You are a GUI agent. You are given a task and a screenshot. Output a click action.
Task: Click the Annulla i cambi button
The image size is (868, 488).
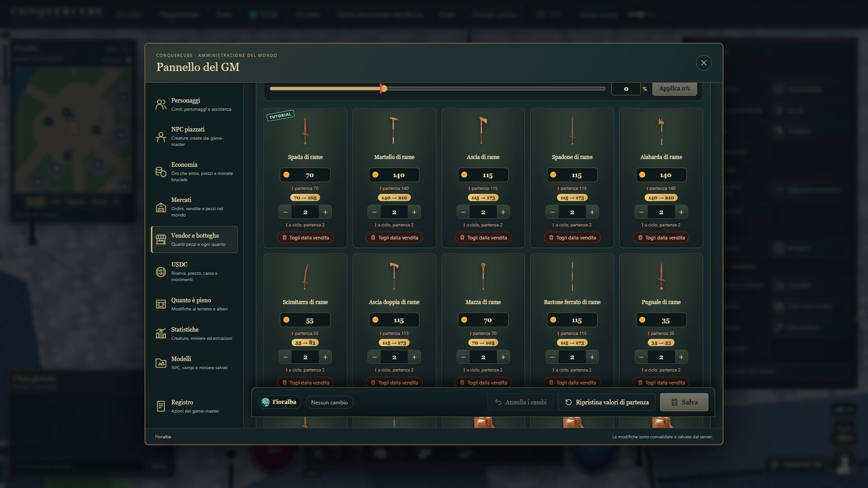[x=520, y=402]
